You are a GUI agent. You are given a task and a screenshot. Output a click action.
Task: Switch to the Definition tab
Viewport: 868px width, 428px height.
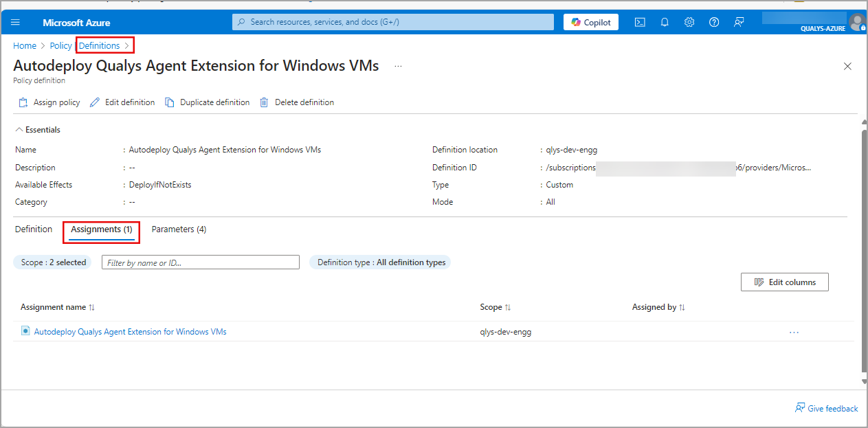coord(34,229)
